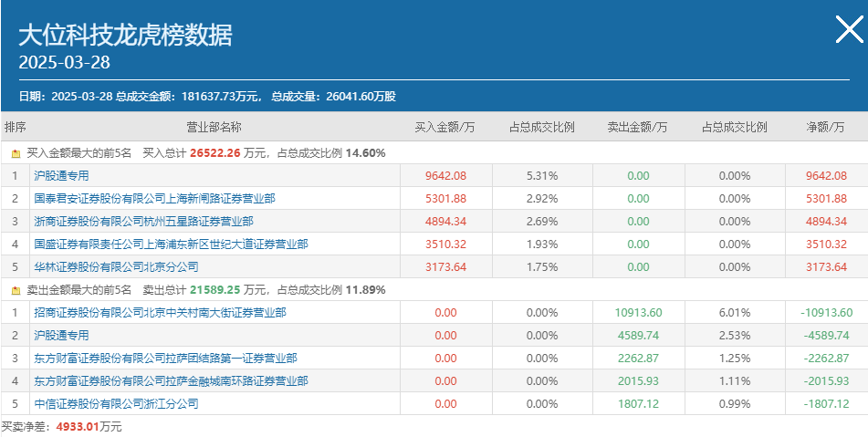868x437 pixels.
Task: Click the 11.89% sell total ratio
Action: pos(365,290)
